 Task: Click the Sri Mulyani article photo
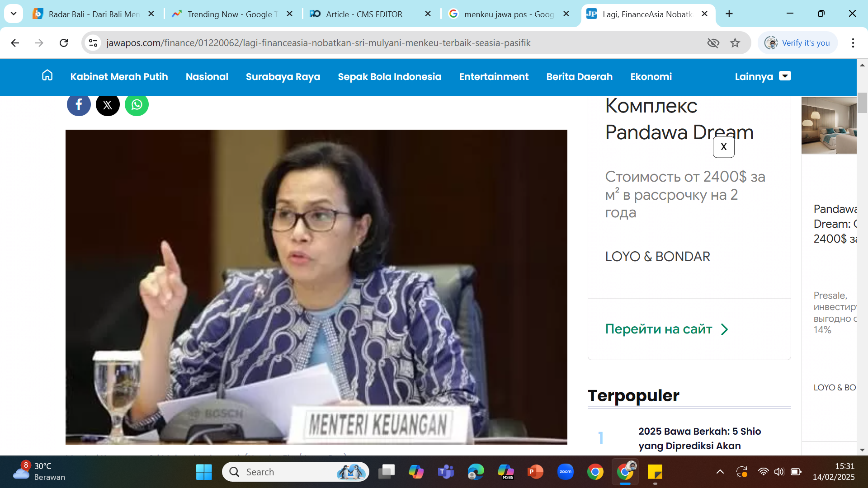[316, 287]
